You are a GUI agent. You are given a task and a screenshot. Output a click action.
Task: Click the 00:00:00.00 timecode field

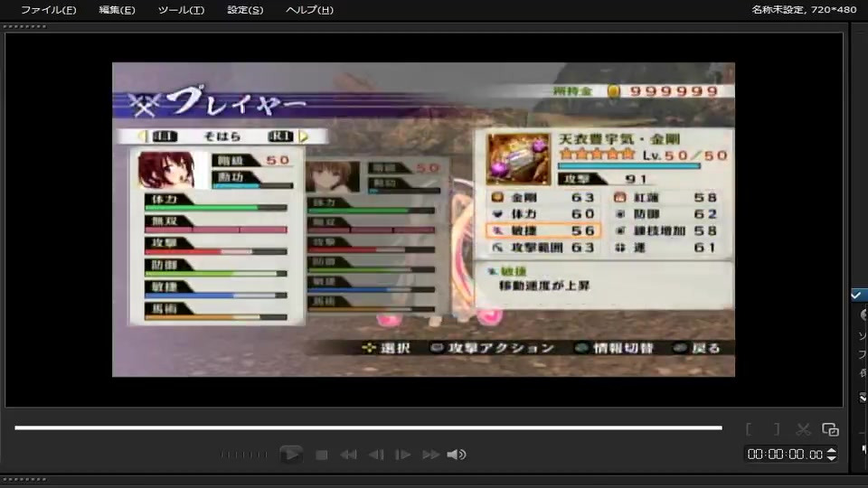pyautogui.click(x=785, y=455)
